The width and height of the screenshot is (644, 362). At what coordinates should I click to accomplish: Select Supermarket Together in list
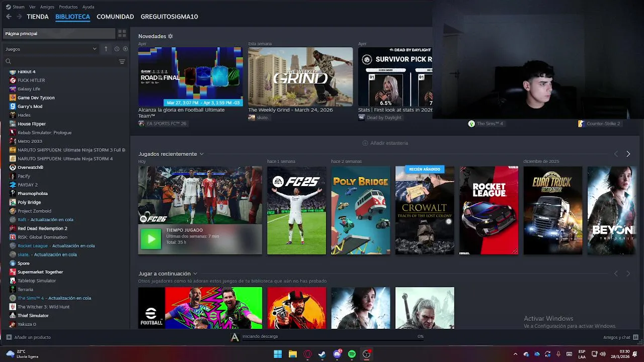pos(40,272)
